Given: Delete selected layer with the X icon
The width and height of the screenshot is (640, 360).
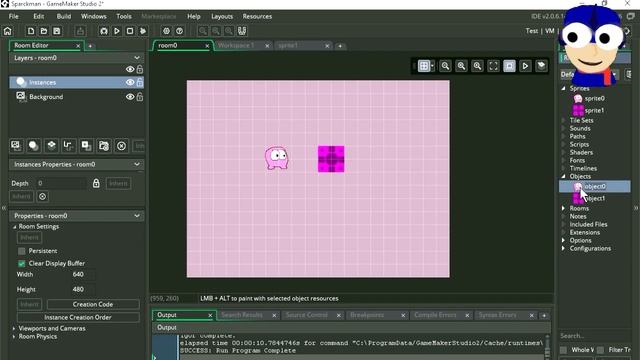Looking at the screenshot, I should click(121, 146).
